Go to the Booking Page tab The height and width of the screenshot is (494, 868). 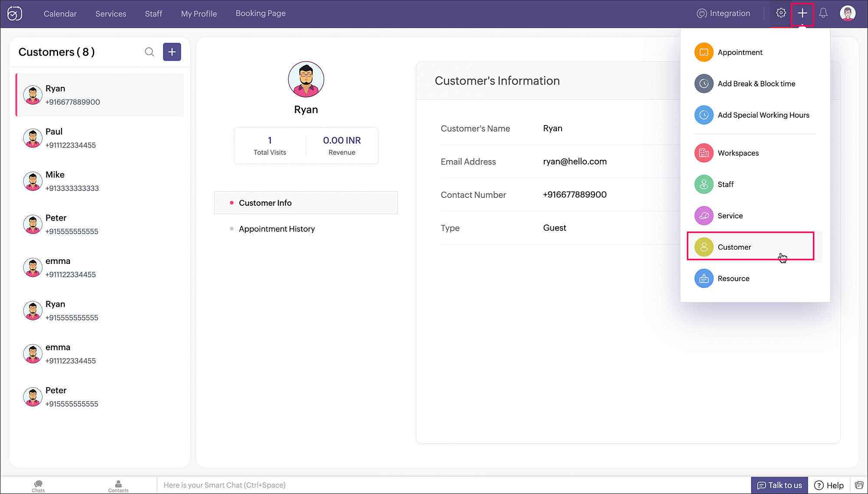click(260, 13)
